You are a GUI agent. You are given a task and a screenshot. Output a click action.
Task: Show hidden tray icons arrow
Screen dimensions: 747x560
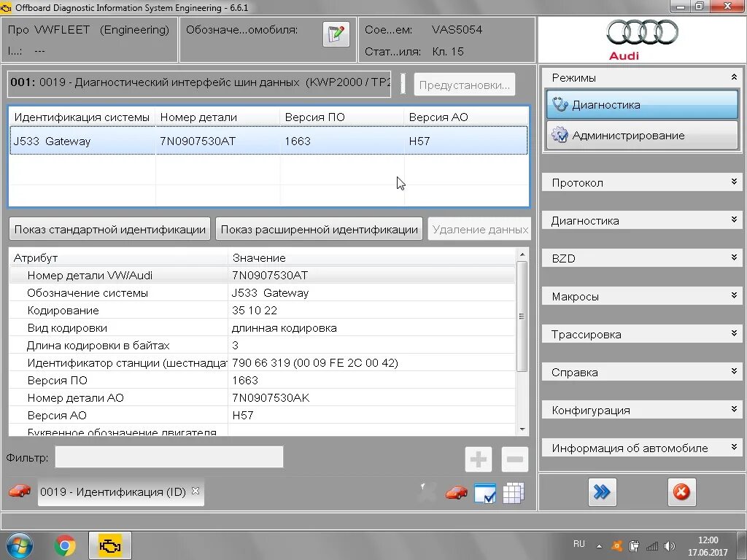point(600,546)
